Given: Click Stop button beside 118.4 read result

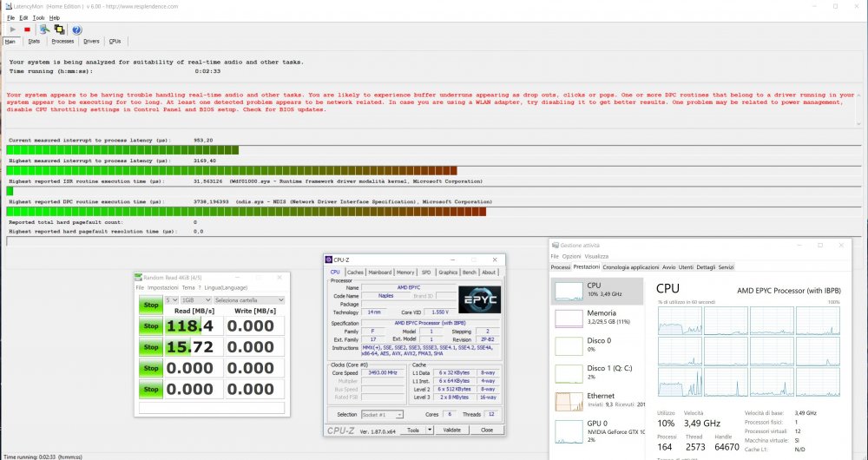Looking at the screenshot, I should [x=151, y=326].
